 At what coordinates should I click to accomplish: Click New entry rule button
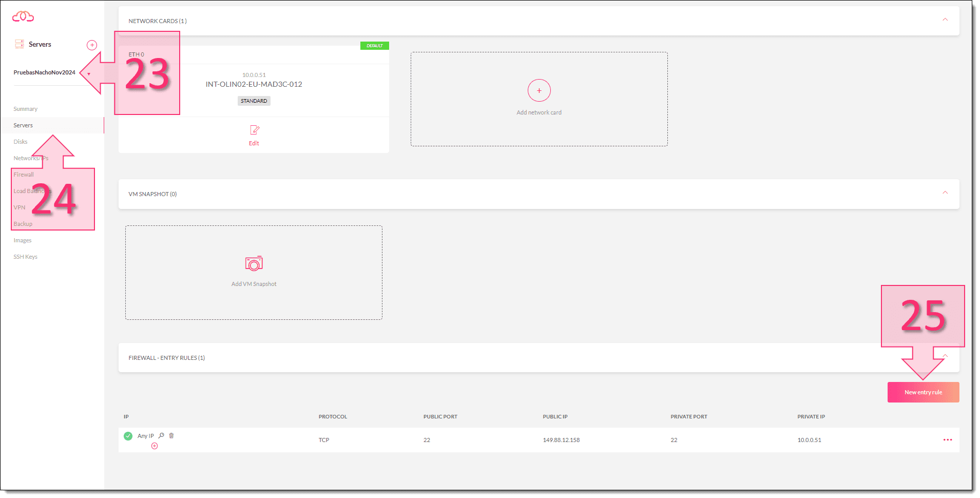click(923, 392)
